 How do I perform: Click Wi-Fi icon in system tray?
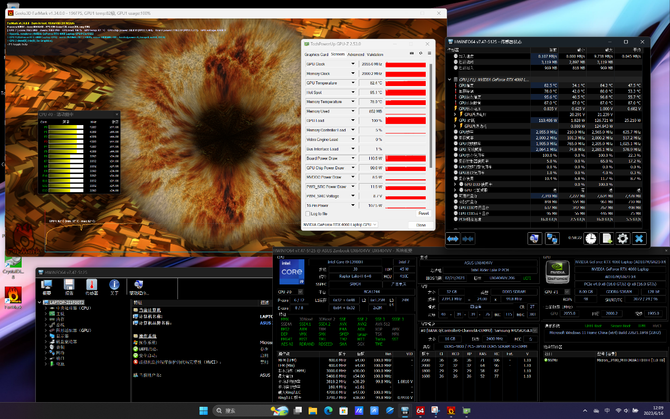pos(618,410)
